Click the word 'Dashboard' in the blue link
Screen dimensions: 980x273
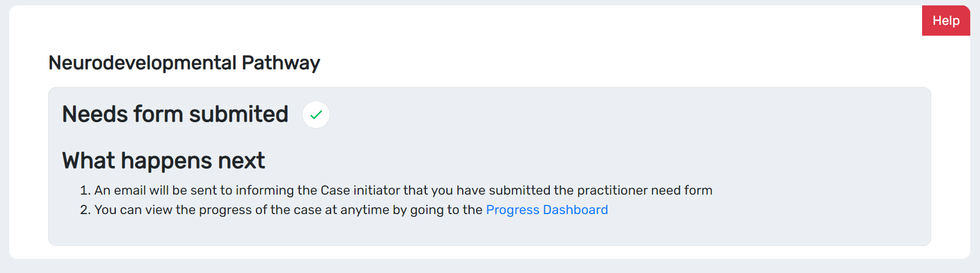point(575,210)
